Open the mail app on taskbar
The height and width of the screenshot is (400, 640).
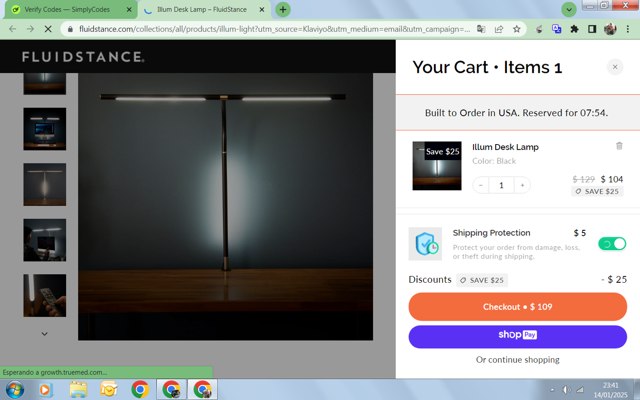tap(109, 390)
